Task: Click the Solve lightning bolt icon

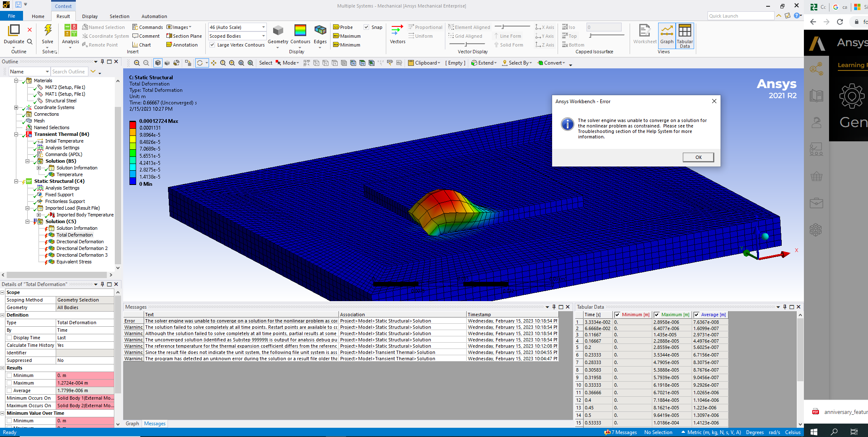Action: pyautogui.click(x=48, y=30)
